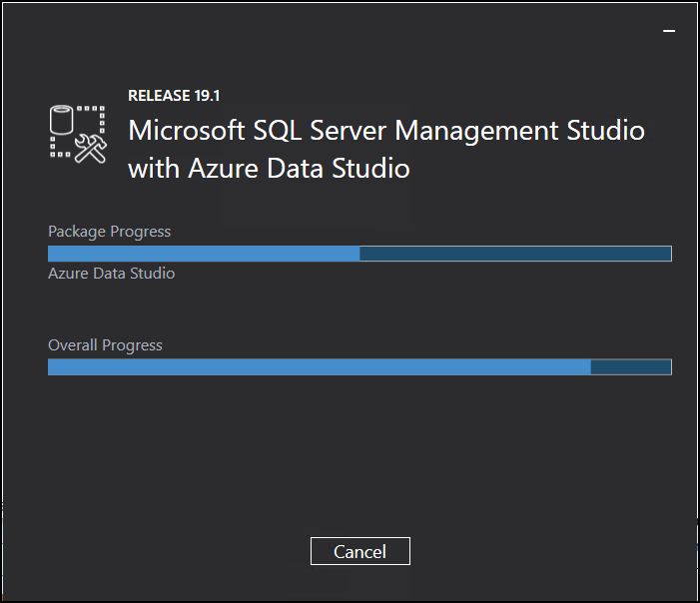Click the filled portion of the Package Progress bar
Viewport: 700px width, 603px height.
pyautogui.click(x=204, y=254)
